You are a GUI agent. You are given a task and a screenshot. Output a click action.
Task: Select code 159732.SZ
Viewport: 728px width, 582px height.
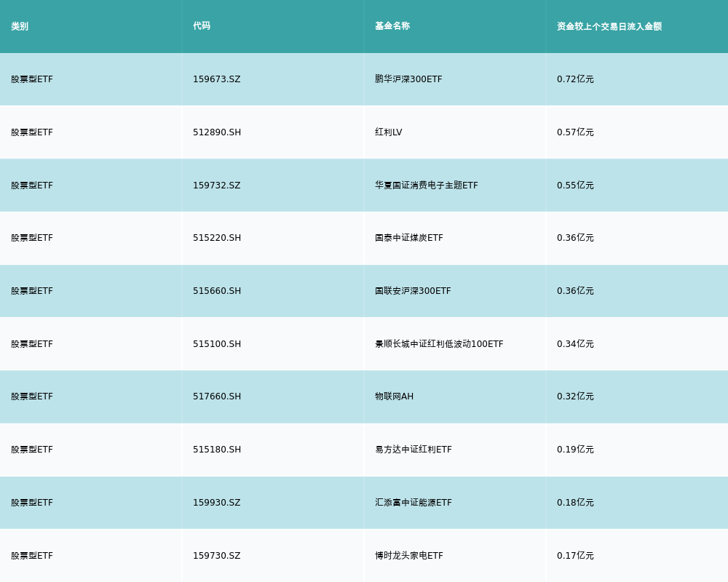click(x=217, y=186)
